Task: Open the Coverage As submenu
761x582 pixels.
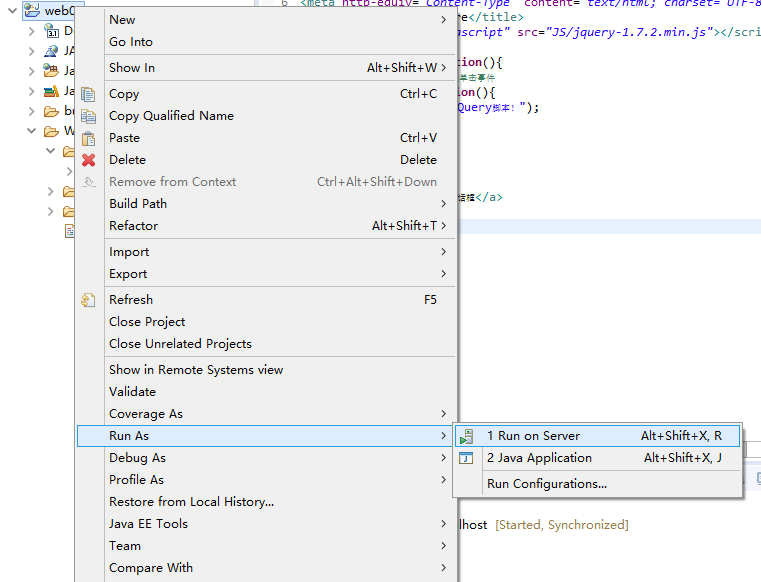Action: [266, 414]
